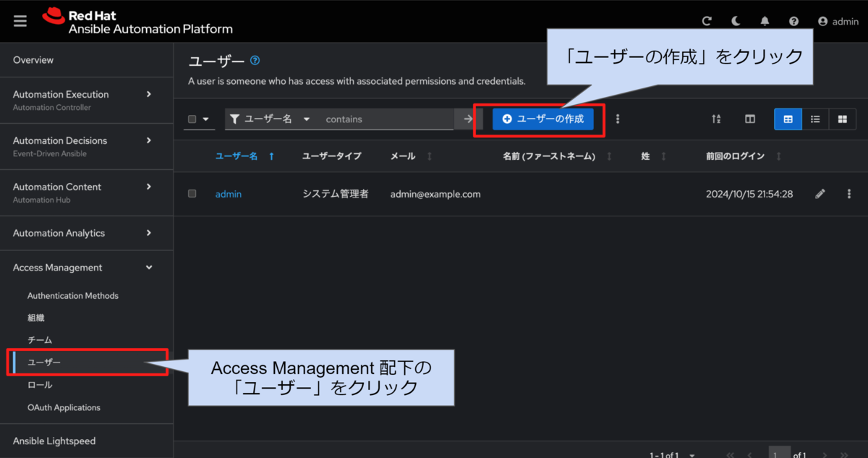
Task: Switch to card view
Action: pyautogui.click(x=842, y=119)
